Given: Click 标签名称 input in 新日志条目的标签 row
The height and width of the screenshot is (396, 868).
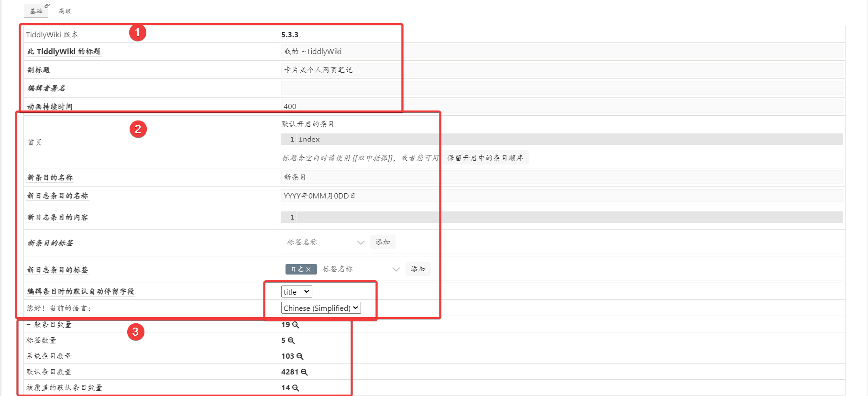Looking at the screenshot, I should 356,269.
